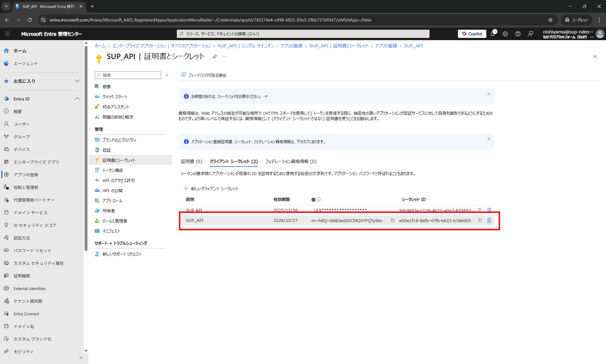Screen dimensions: 606x364
Task: Open API のアクセス許可 menu item
Action: [x=118, y=180]
